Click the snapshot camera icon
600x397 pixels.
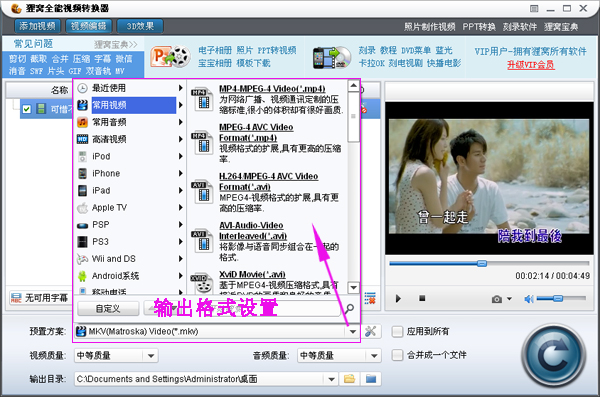497,299
